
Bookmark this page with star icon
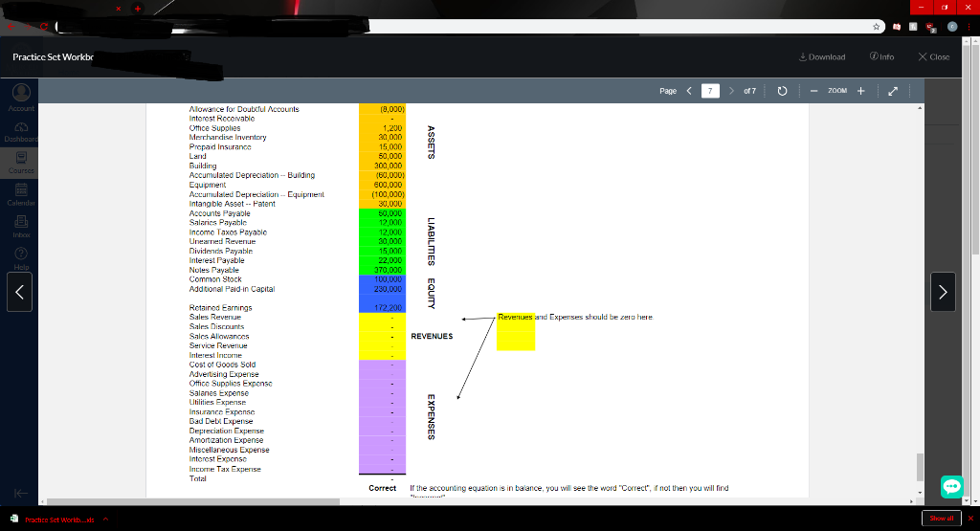(877, 26)
